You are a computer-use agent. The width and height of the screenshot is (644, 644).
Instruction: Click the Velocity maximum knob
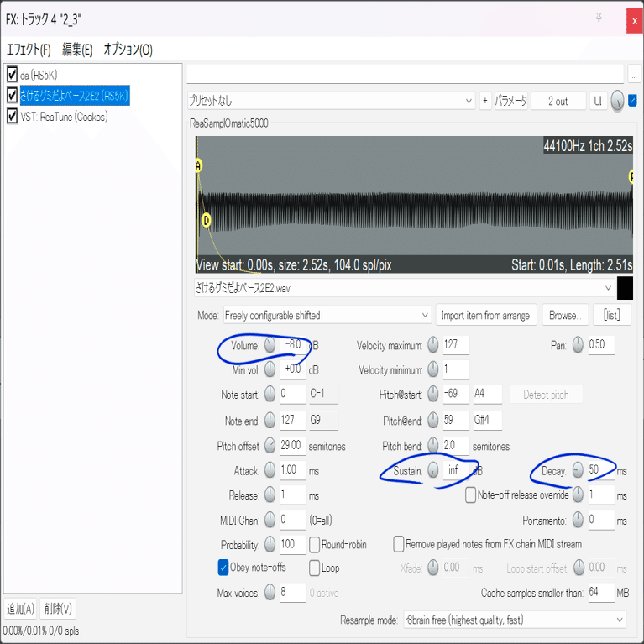click(x=433, y=345)
